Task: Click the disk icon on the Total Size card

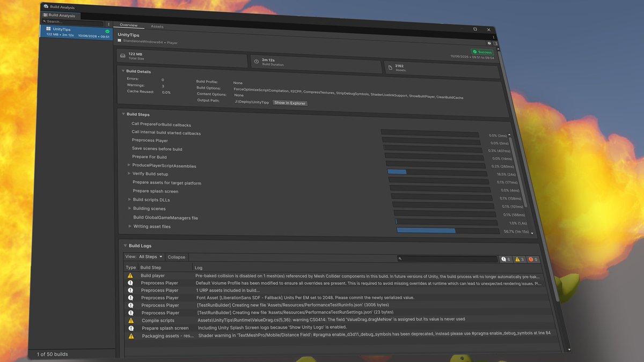Action: (x=122, y=55)
